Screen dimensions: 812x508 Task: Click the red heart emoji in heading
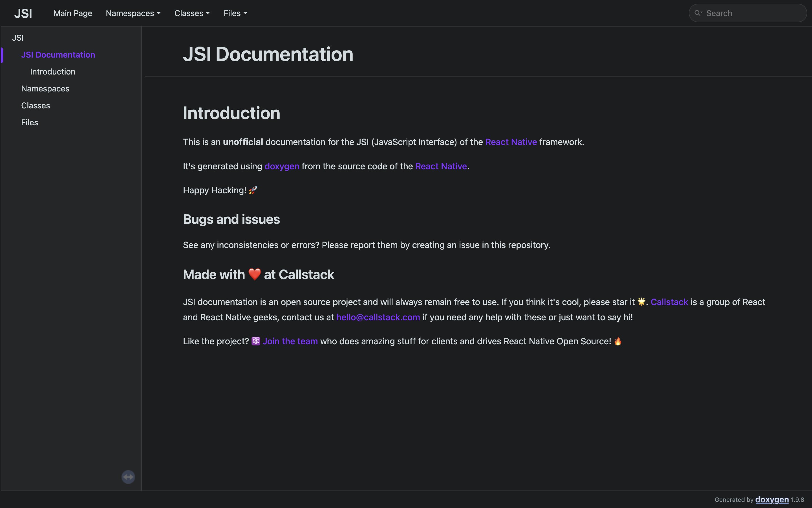[255, 274]
